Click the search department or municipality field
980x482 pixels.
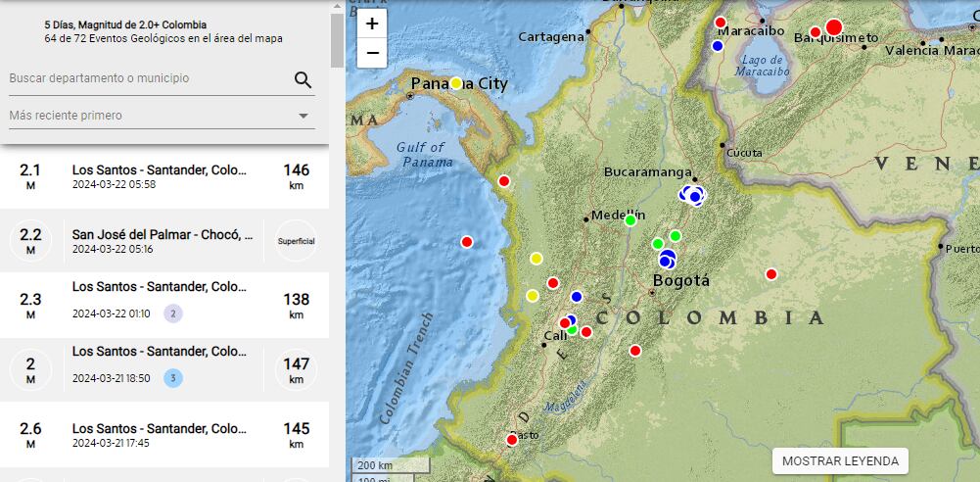pyautogui.click(x=147, y=78)
